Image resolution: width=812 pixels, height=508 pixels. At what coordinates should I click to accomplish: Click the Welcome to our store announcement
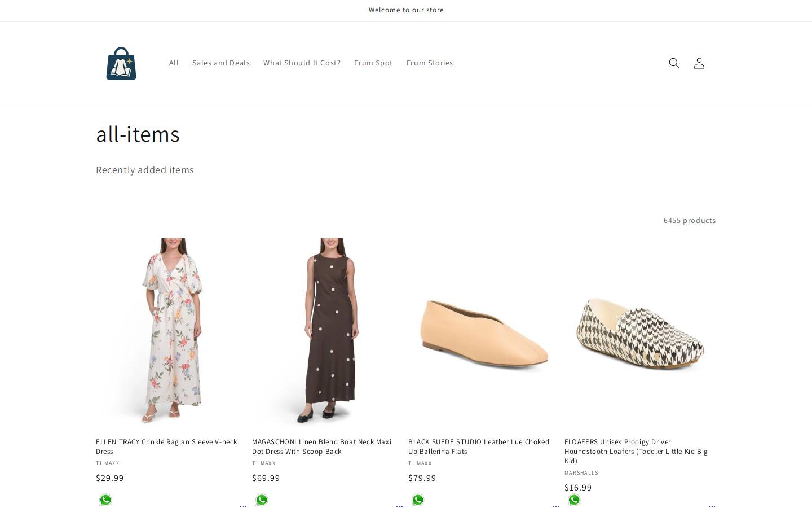[x=406, y=10]
